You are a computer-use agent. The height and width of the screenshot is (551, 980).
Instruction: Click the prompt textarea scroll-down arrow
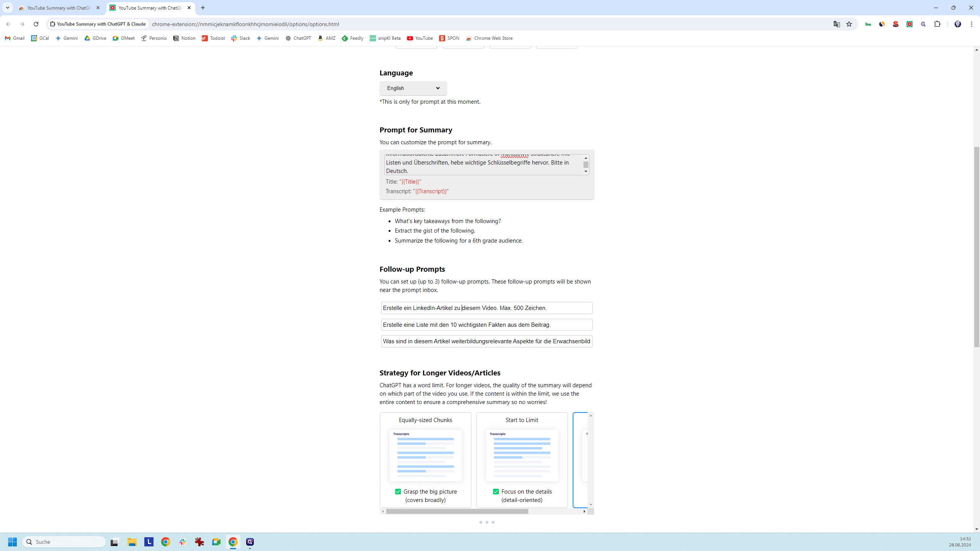pyautogui.click(x=586, y=171)
